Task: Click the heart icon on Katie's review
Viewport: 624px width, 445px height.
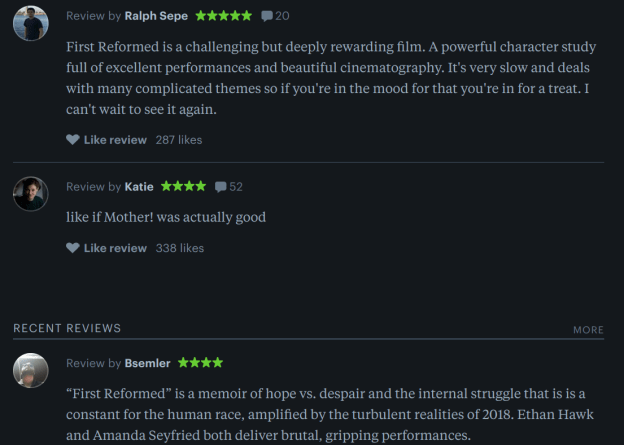Action: coord(72,248)
